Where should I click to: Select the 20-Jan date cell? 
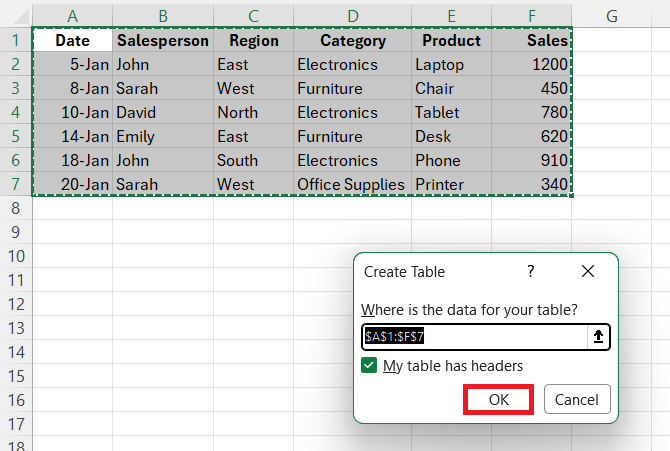[72, 184]
